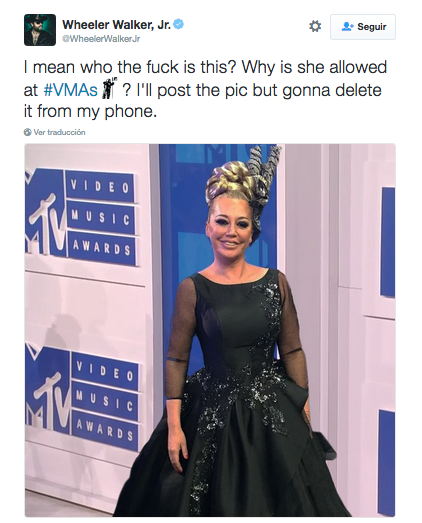Click the lower MTV logo in photo
Image resolution: width=422 pixels, height=523 pixels.
coord(47,394)
